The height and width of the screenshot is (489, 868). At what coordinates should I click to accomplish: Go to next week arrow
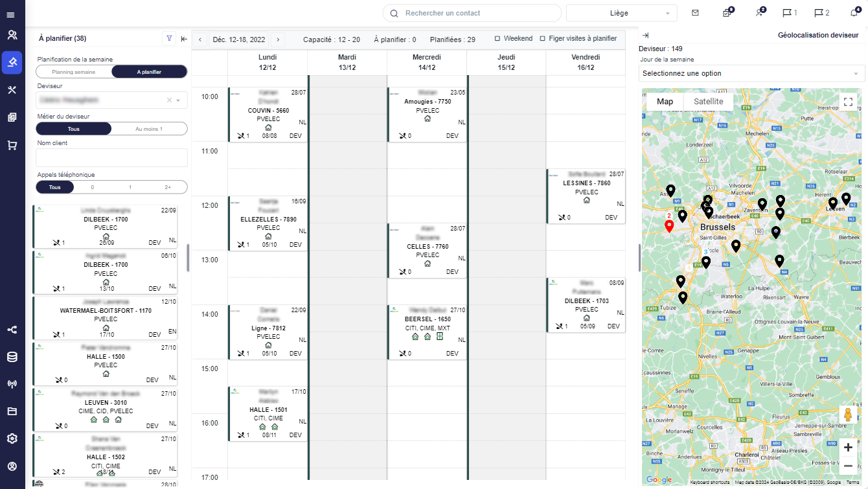[278, 40]
